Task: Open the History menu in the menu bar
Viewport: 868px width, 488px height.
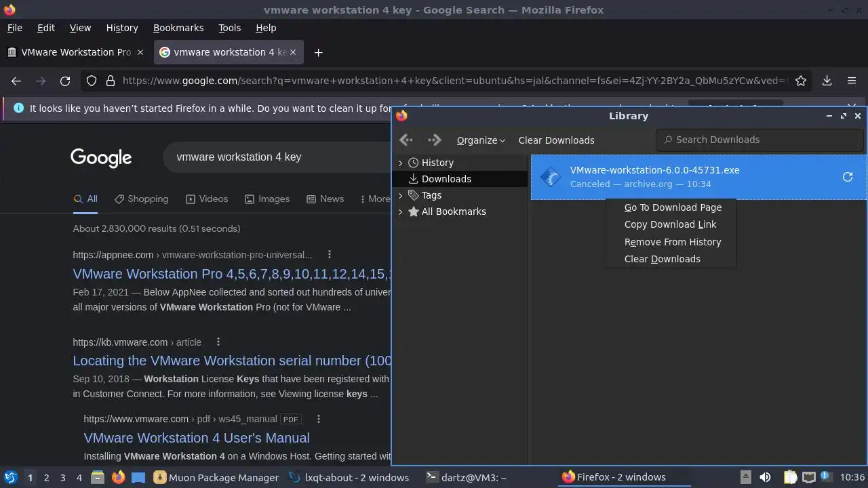Action: click(122, 28)
